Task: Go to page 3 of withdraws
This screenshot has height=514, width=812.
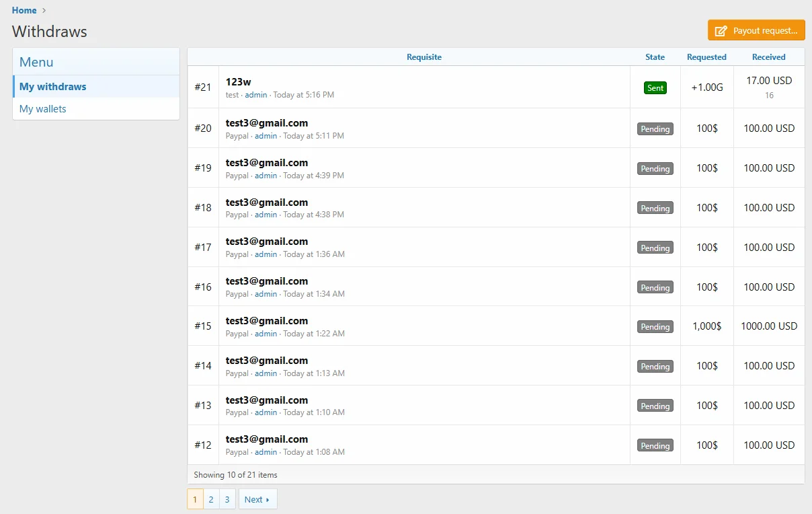Action: tap(227, 499)
